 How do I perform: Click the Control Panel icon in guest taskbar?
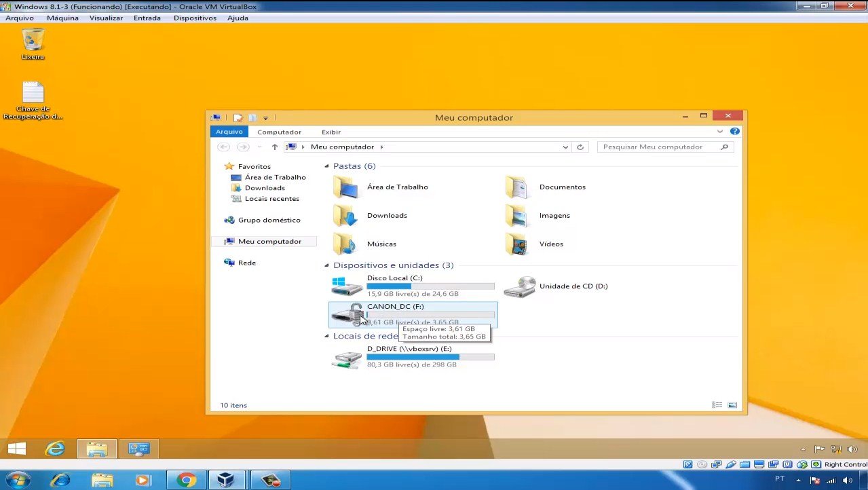[139, 449]
